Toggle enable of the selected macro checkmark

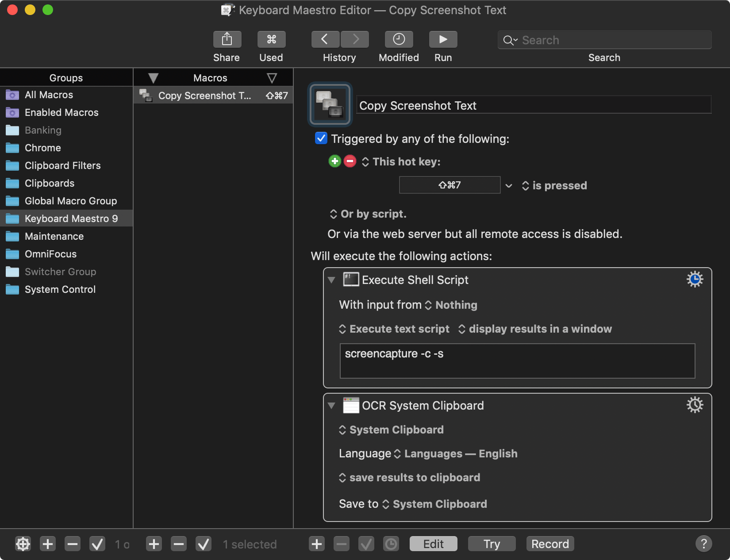[x=204, y=544]
